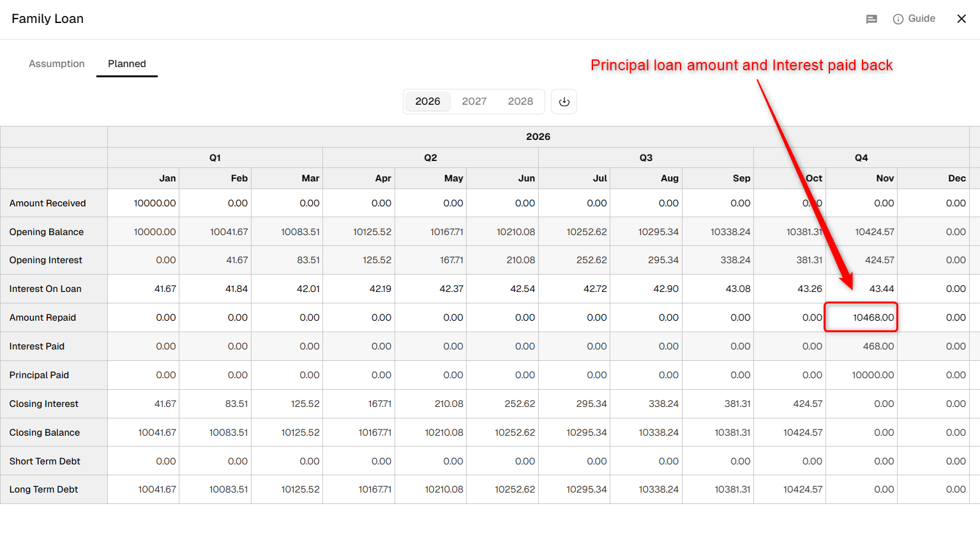Switch to year 2028
The height and width of the screenshot is (536, 980).
click(520, 102)
